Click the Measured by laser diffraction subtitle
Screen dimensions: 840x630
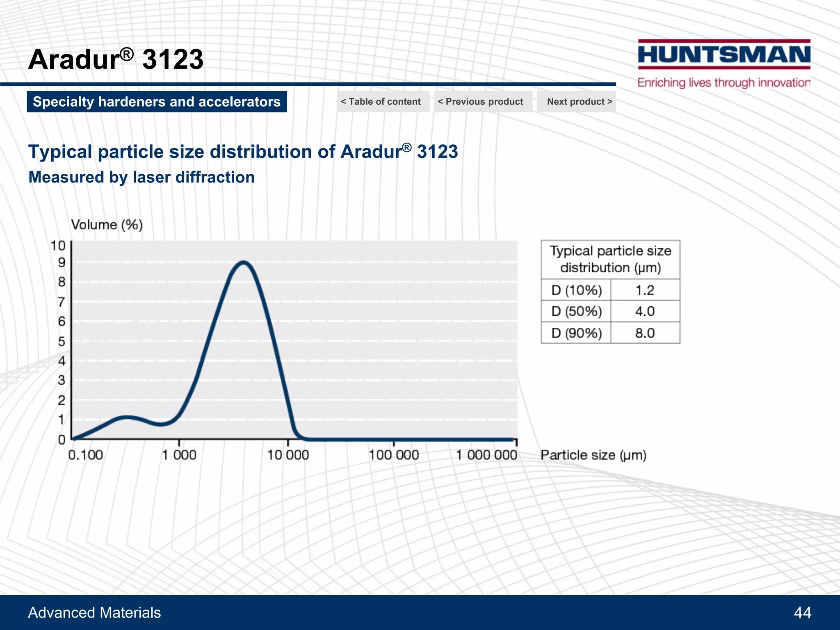142,178
